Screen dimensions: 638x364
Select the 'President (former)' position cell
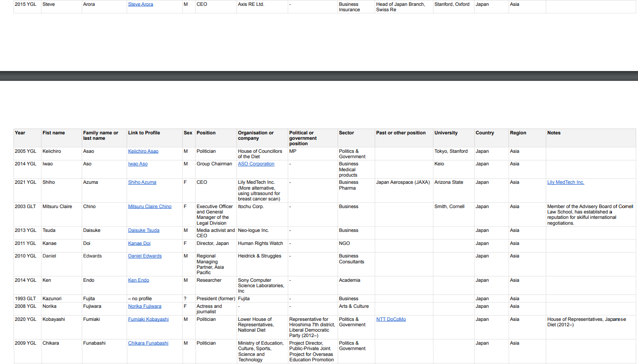pyautogui.click(x=216, y=298)
